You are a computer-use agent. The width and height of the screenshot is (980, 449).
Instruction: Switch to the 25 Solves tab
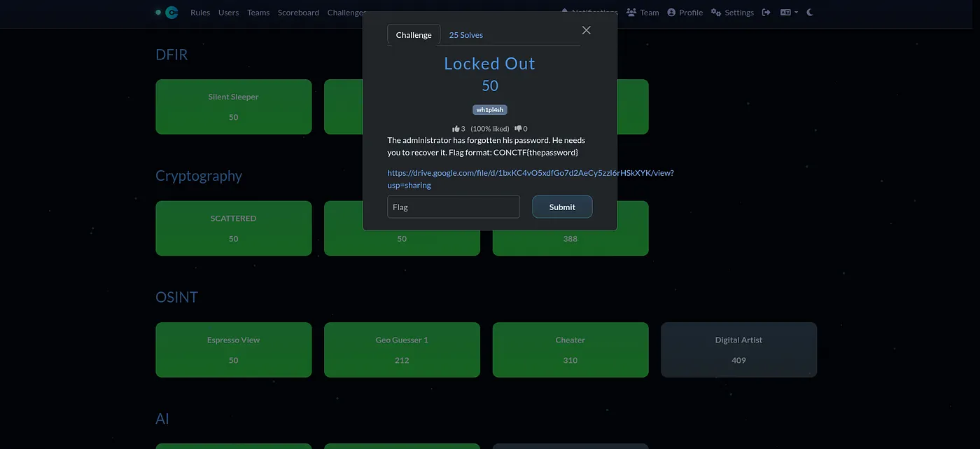point(466,35)
